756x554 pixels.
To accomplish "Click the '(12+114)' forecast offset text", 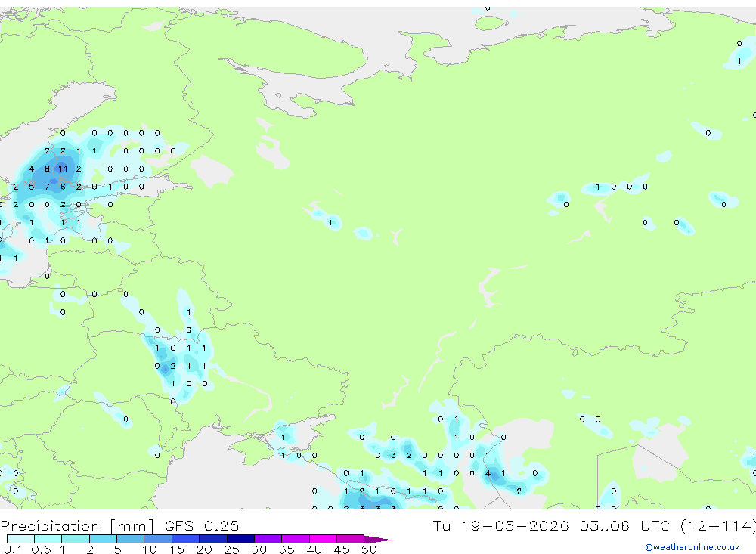I will 718,525.
